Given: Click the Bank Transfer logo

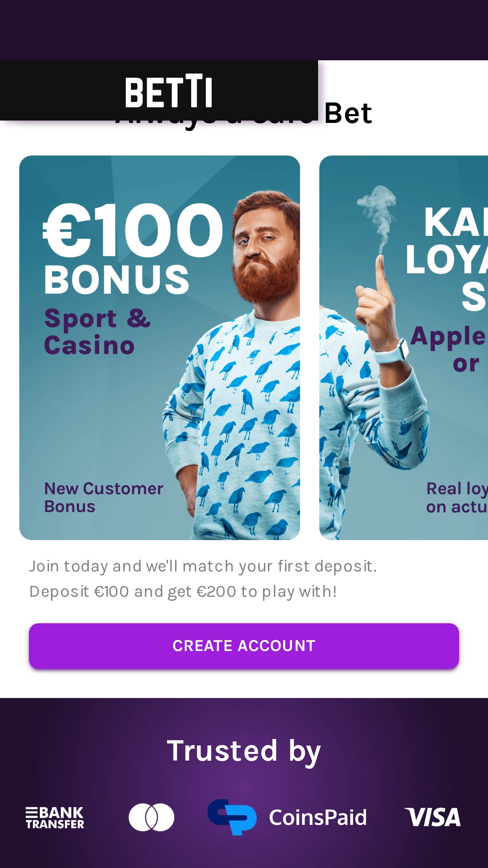Looking at the screenshot, I should pyautogui.click(x=55, y=817).
